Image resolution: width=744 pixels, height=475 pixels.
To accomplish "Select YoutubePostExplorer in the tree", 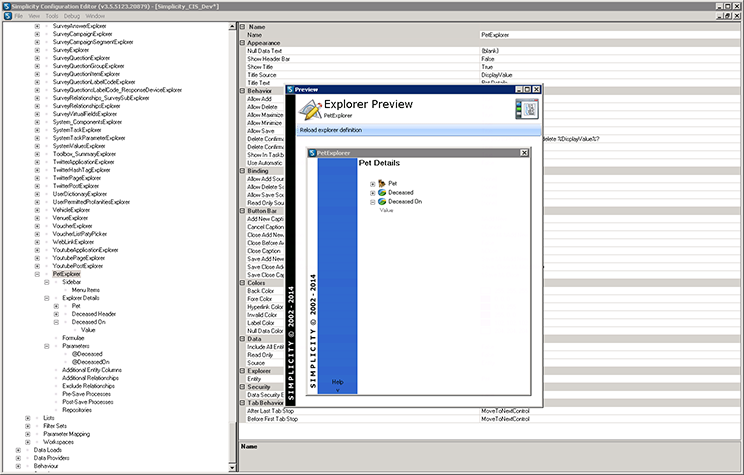I will point(78,266).
